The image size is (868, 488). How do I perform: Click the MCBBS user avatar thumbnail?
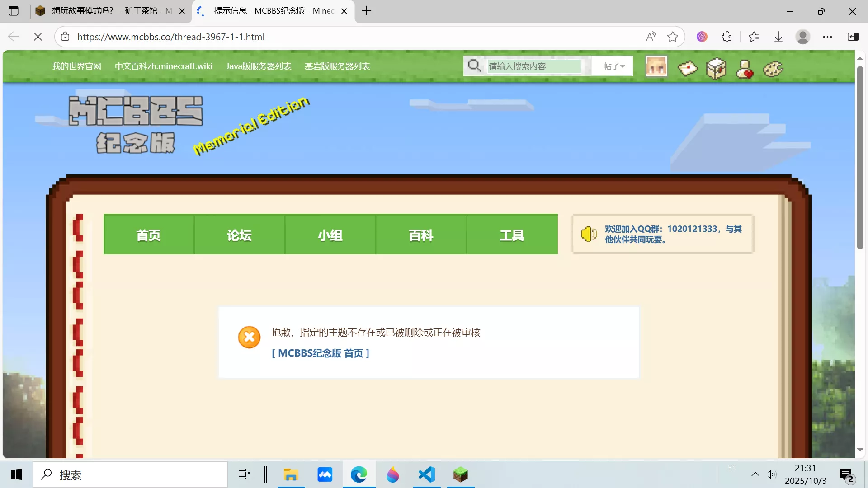(656, 66)
